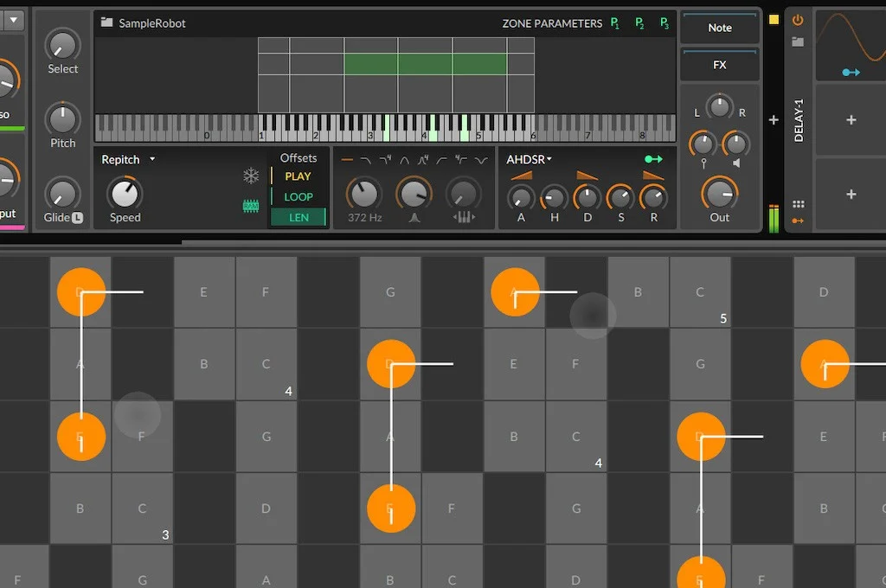This screenshot has width=886, height=588.
Task: Select zone parameter P2
Action: (x=639, y=23)
